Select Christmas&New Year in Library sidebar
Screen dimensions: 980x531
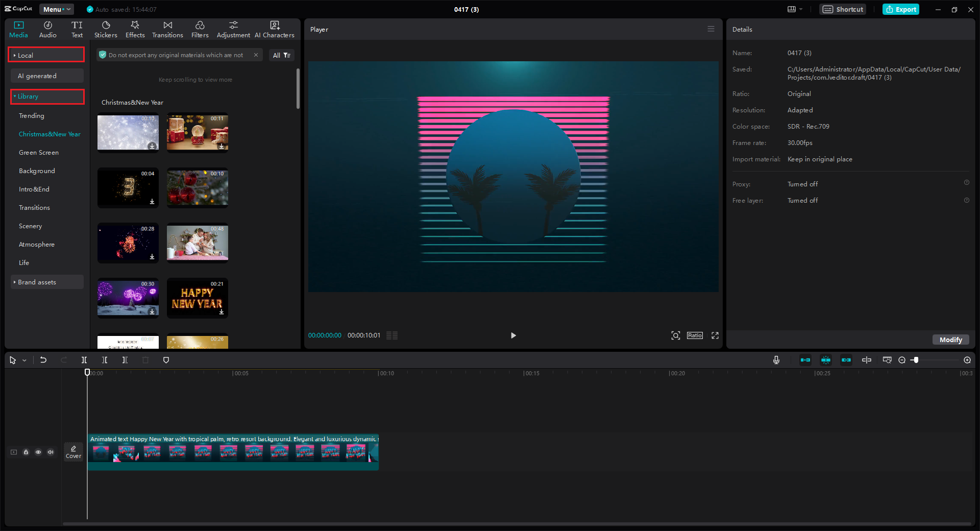(49, 134)
